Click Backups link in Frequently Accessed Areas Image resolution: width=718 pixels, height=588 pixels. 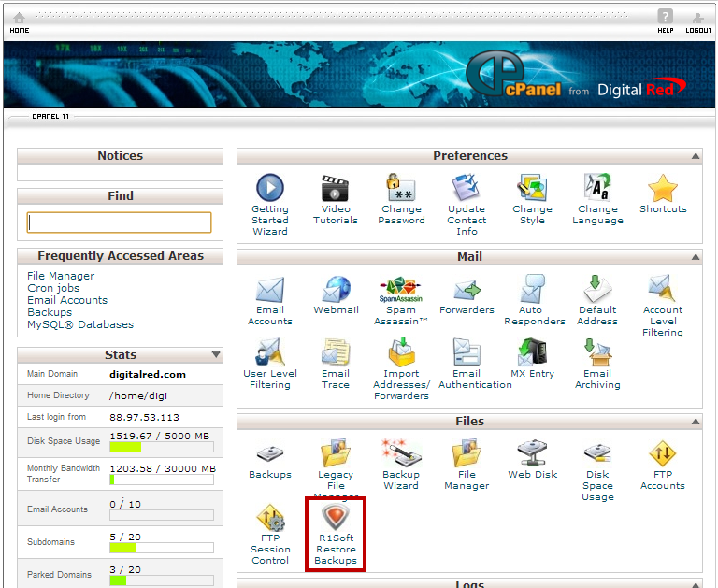(x=50, y=312)
